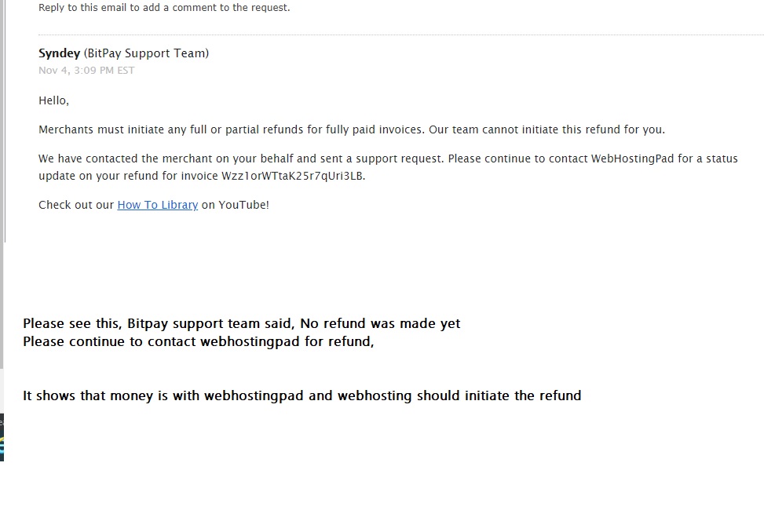Click the invoice ID Wzz1orWTtaK25r7qUri3LB
The image size is (764, 532).
pos(292,176)
